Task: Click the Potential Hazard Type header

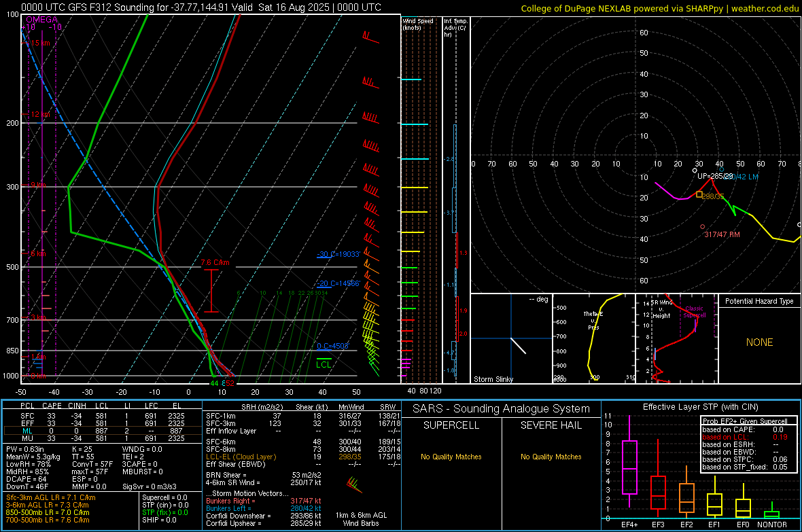Action: [759, 301]
